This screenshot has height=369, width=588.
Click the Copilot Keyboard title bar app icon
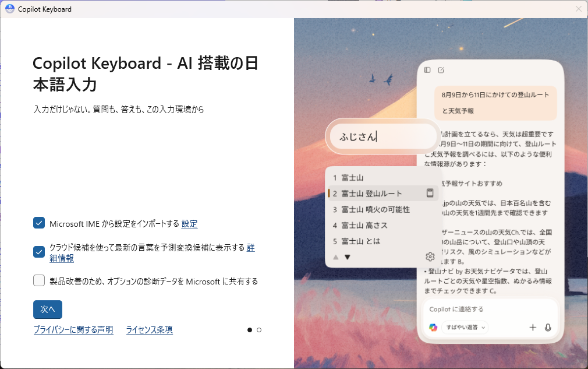tap(9, 9)
